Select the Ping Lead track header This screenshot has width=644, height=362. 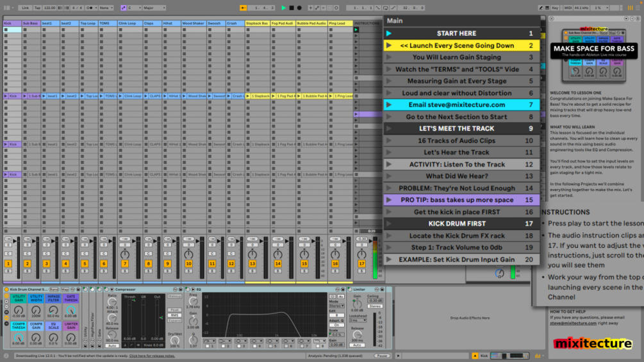tap(340, 24)
